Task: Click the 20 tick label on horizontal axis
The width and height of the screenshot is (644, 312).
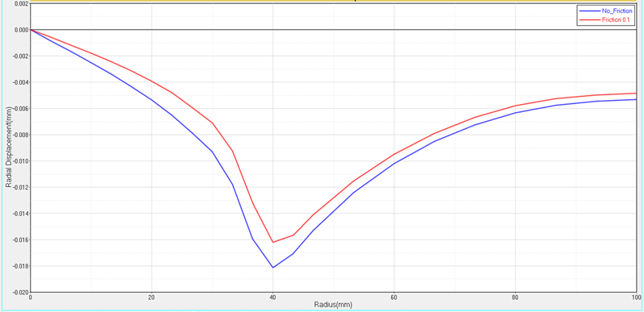Action: [x=152, y=297]
